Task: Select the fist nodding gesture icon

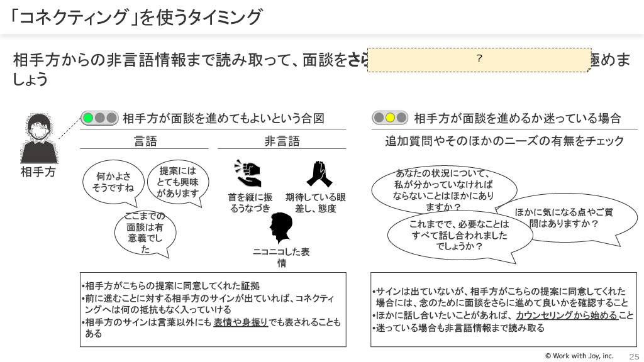Action: click(x=248, y=173)
